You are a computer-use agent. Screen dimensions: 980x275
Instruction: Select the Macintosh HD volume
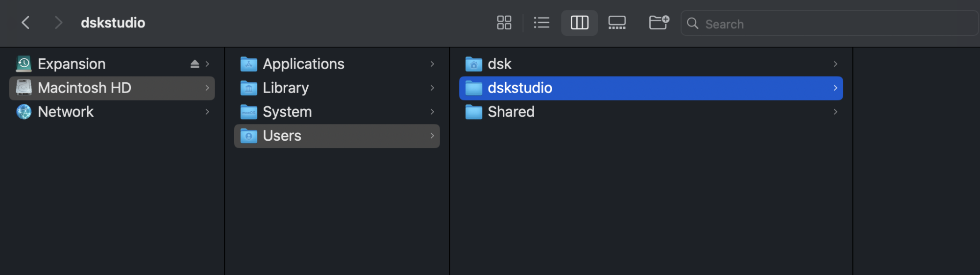pyautogui.click(x=84, y=88)
